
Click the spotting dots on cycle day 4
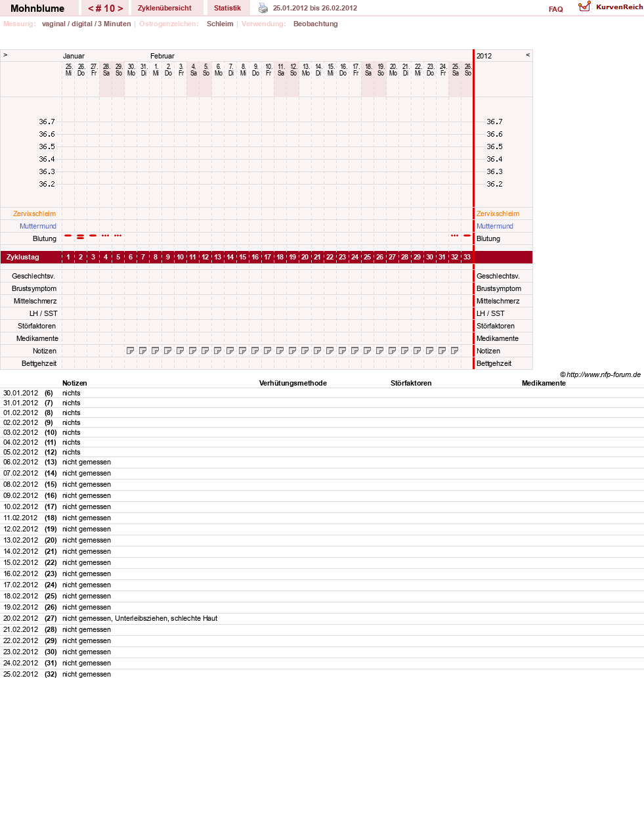106,235
